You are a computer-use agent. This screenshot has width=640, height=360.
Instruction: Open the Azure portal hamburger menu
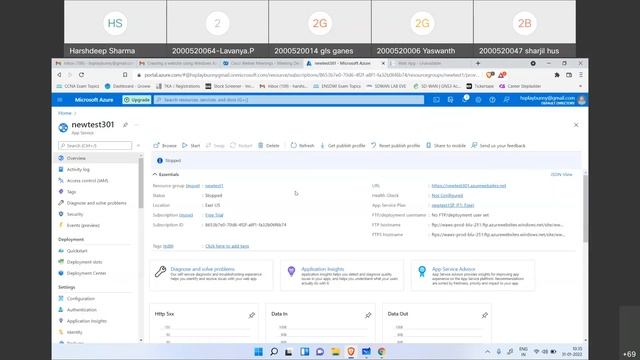[60, 100]
